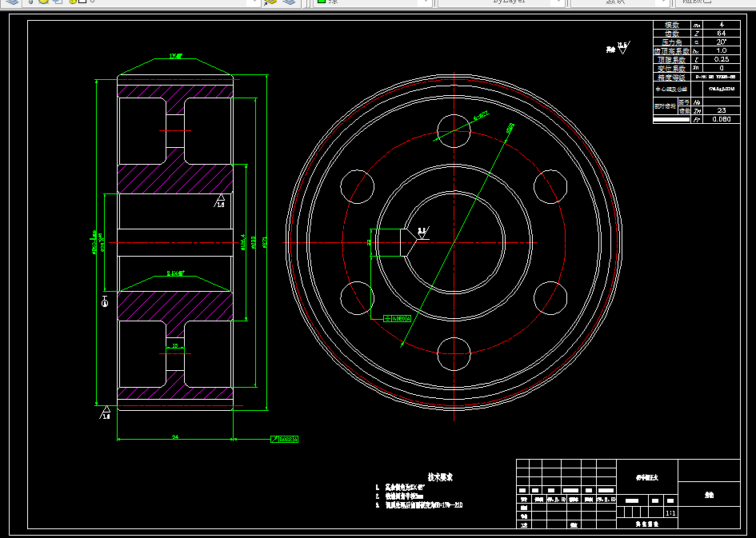The image size is (756, 538).
Task: Select the bottom bolt hole circle
Action: point(454,353)
